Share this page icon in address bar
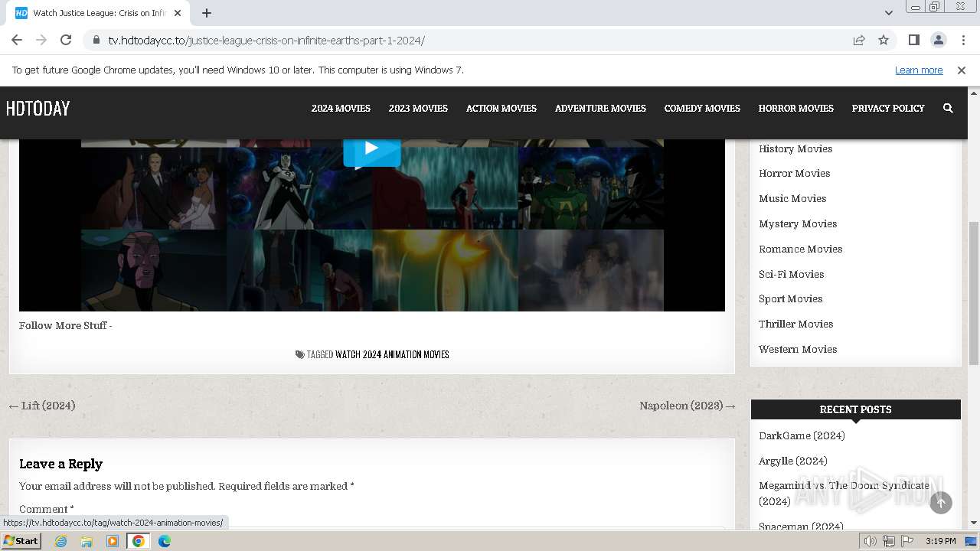980x551 pixels. tap(859, 41)
